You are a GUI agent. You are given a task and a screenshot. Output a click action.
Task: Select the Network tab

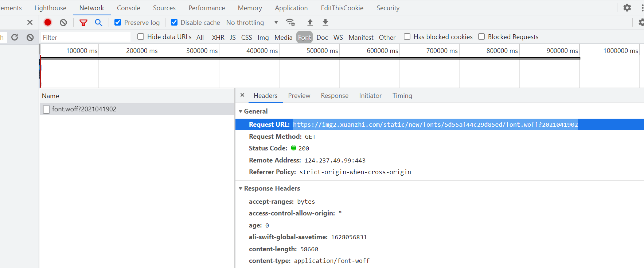[x=92, y=8]
